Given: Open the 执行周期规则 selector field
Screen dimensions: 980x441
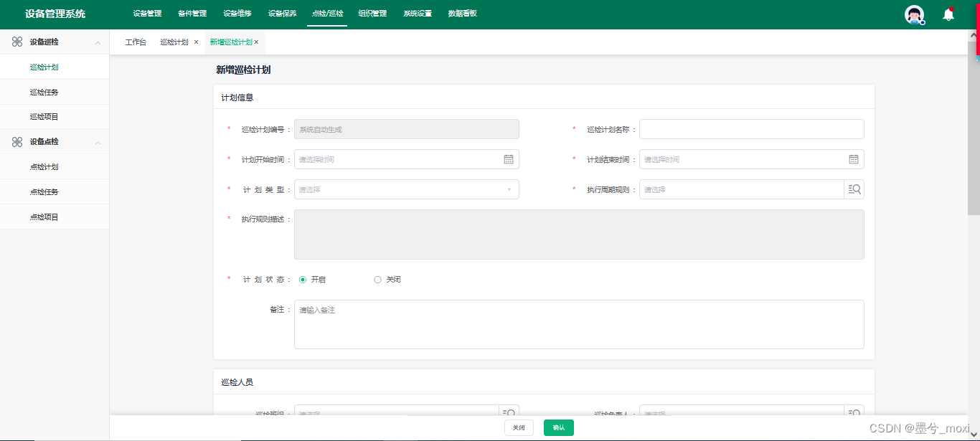Looking at the screenshot, I should coord(742,189).
